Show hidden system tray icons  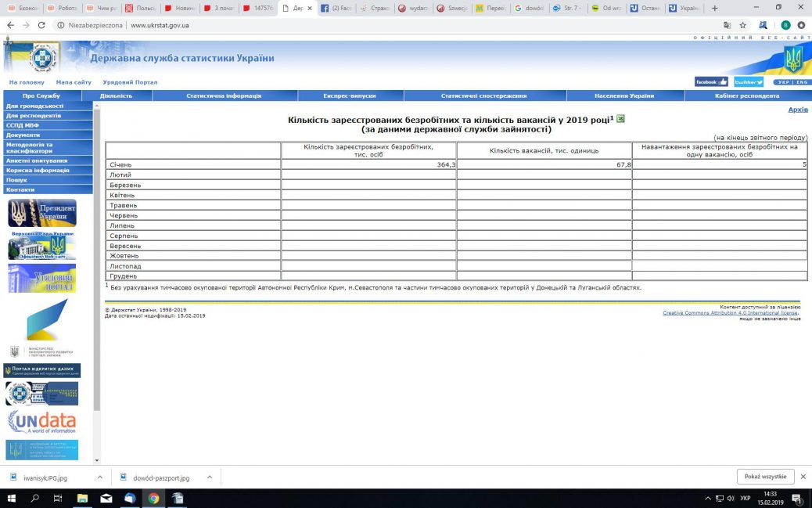tap(708, 499)
